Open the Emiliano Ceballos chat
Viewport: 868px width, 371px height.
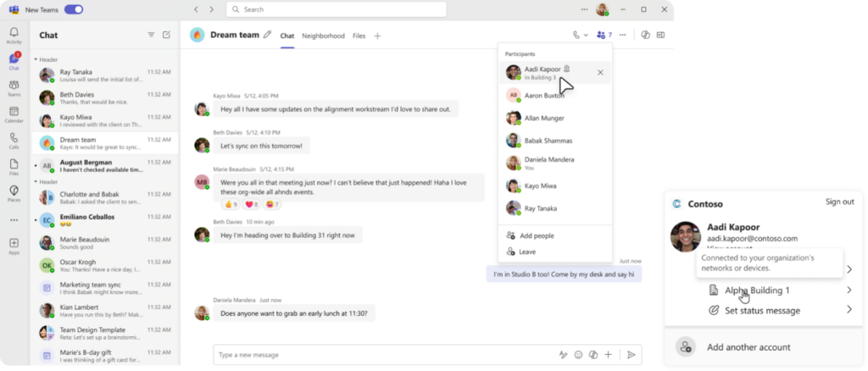[105, 220]
